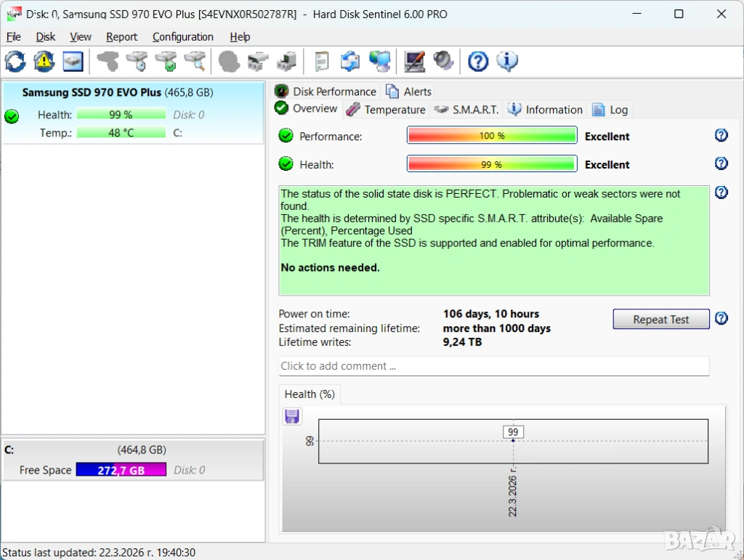Click the speaker sound toolbar icon

tap(443, 62)
